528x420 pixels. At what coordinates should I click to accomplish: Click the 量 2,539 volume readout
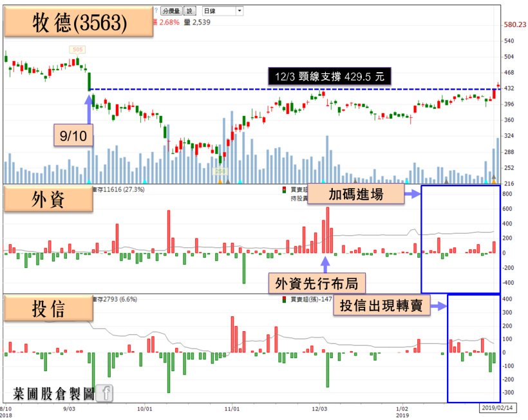pos(197,23)
